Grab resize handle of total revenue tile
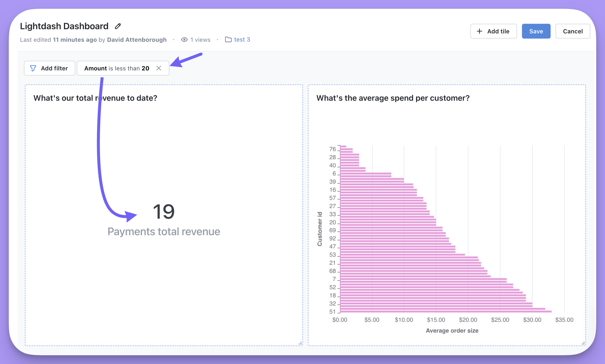This screenshot has width=605, height=364. [x=300, y=343]
